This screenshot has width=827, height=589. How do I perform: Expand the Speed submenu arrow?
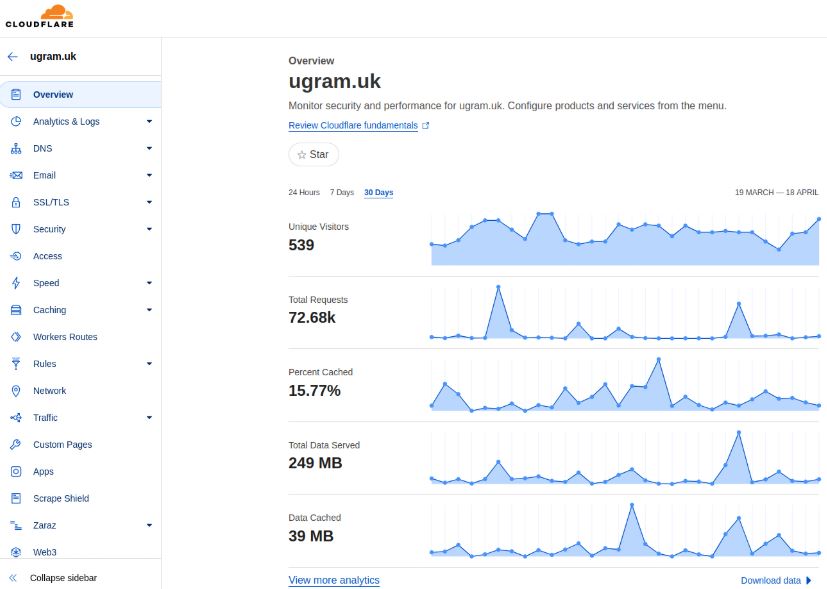(x=149, y=283)
